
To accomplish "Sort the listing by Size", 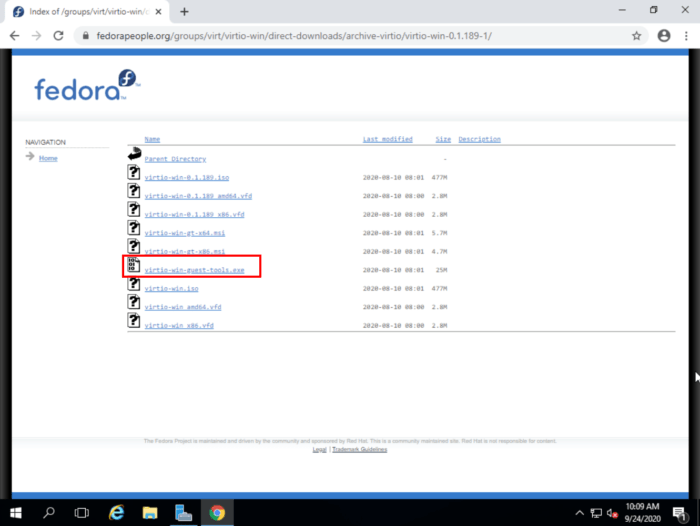I will 443,139.
